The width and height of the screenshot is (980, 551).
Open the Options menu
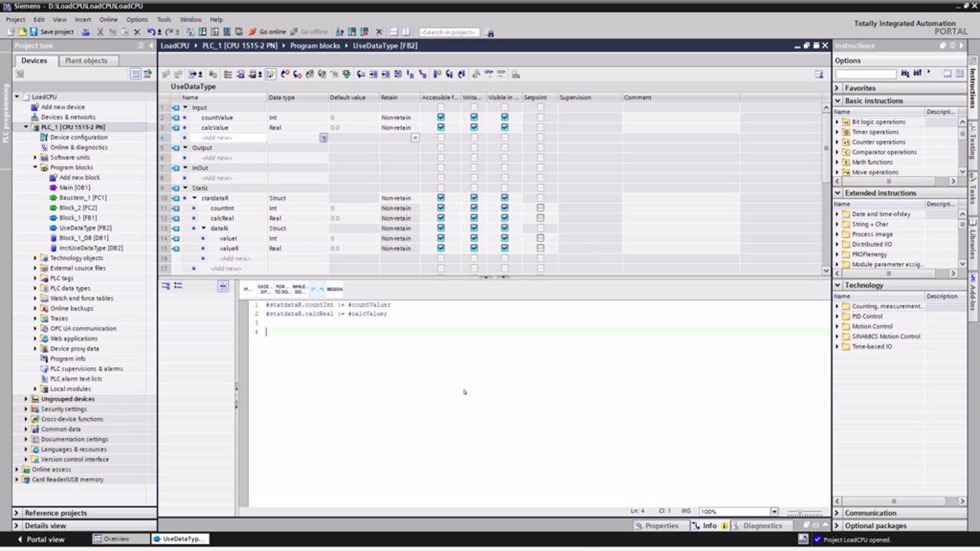point(137,19)
